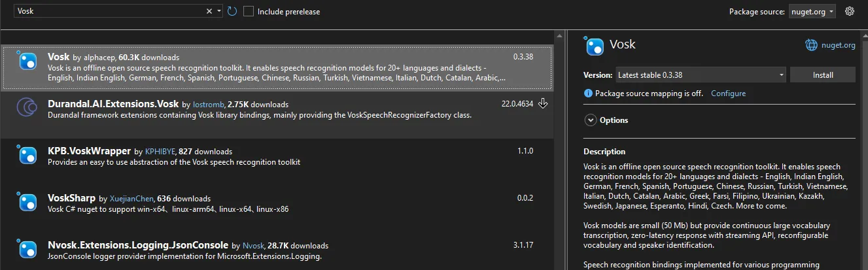Refresh the package search results
Image resolution: width=868 pixels, height=270 pixels.
(232, 11)
